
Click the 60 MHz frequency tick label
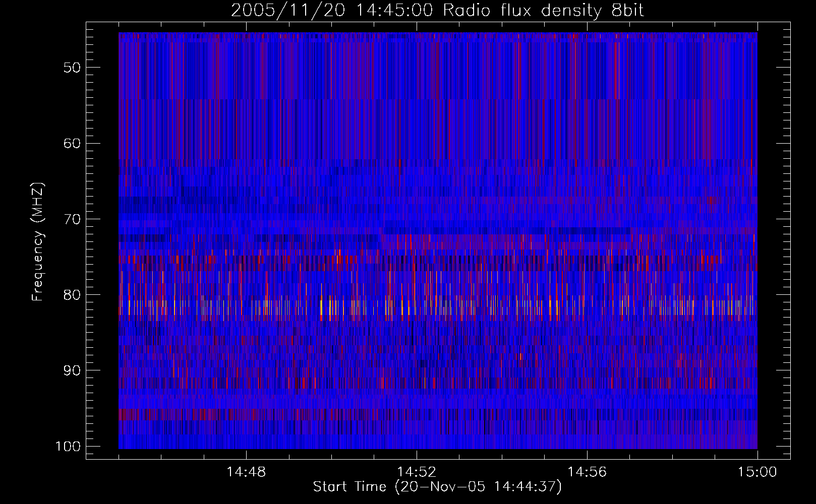(x=72, y=144)
